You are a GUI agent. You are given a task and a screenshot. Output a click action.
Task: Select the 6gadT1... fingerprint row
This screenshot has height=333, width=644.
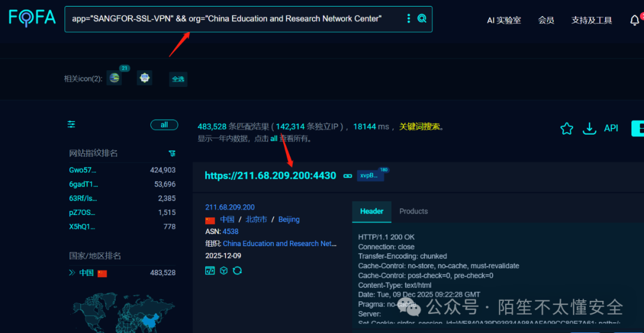tap(122, 184)
